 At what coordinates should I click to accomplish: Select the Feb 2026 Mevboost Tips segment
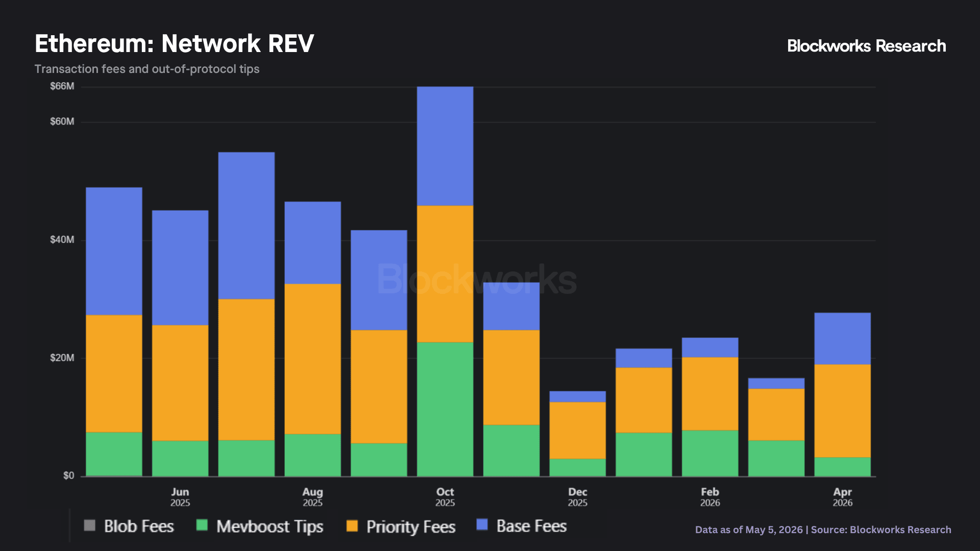(x=710, y=454)
